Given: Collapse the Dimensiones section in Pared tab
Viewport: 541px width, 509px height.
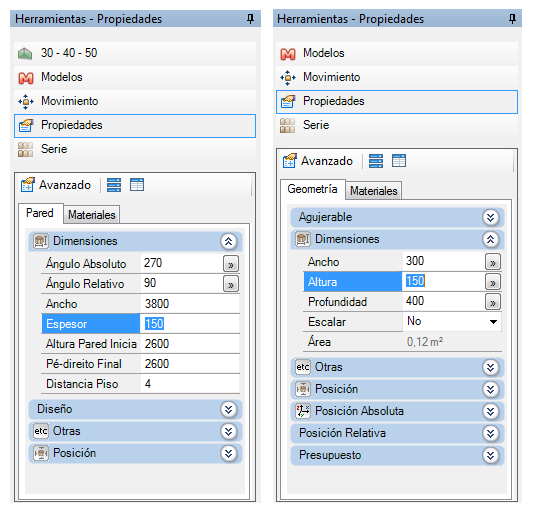Looking at the screenshot, I should tap(228, 241).
